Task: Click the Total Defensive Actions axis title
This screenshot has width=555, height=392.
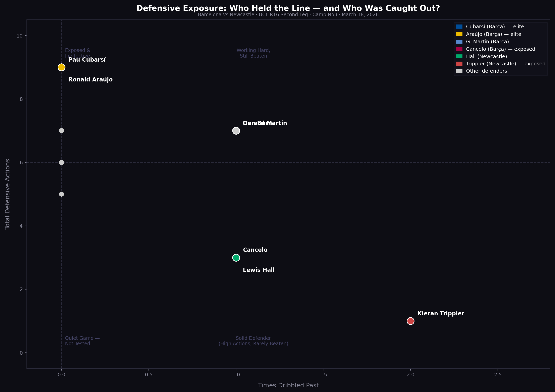Action: [x=7, y=194]
